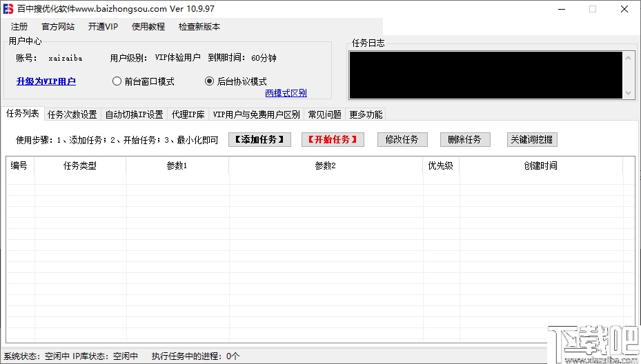Image resolution: width=641 pixels, height=364 pixels.
Task: Switch to the 常见问题 tab
Action: 324,115
